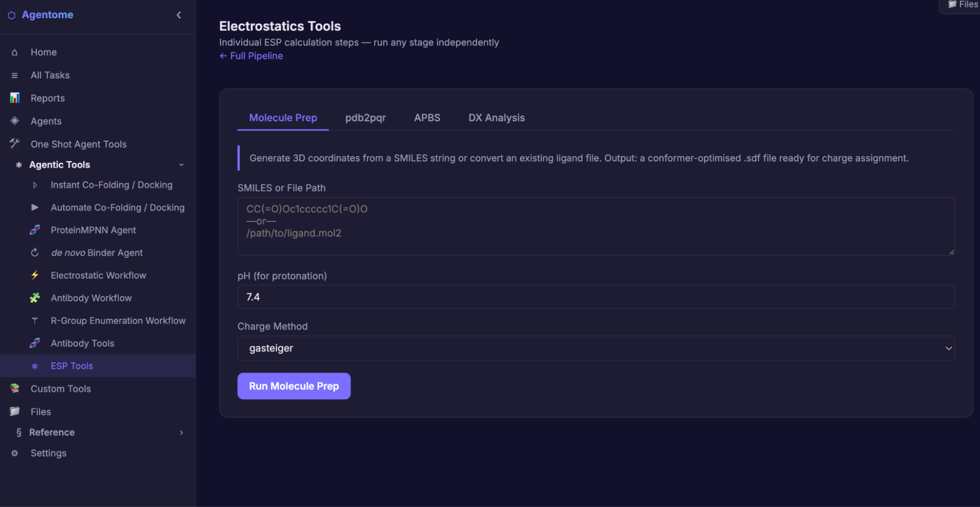The width and height of the screenshot is (980, 507).
Task: Open the APBS tab
Action: [x=427, y=118]
